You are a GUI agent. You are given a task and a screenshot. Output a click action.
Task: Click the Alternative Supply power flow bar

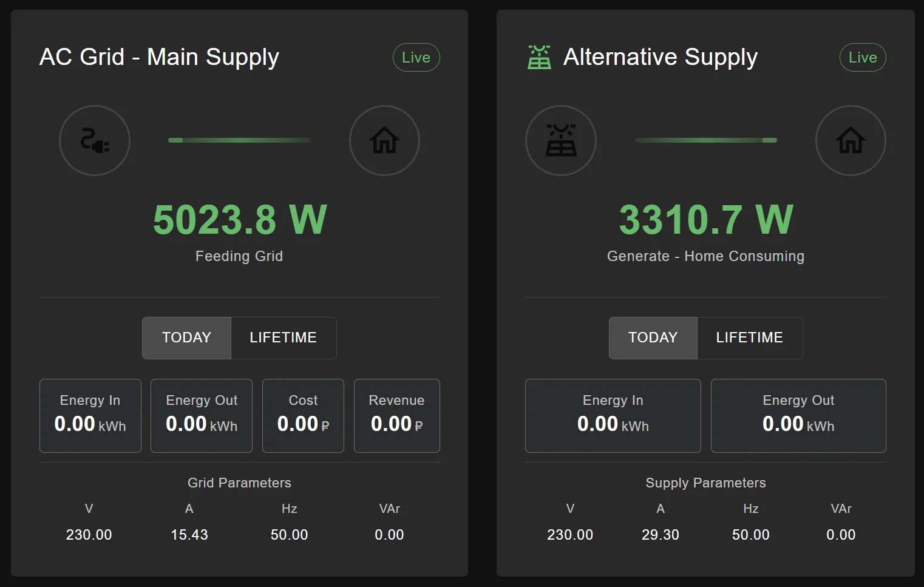pyautogui.click(x=705, y=140)
